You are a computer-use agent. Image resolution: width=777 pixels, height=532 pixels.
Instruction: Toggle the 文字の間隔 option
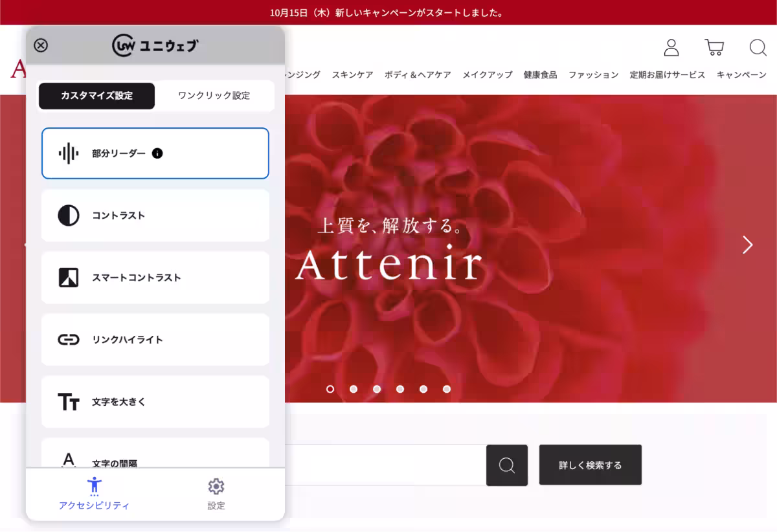pyautogui.click(x=155, y=453)
